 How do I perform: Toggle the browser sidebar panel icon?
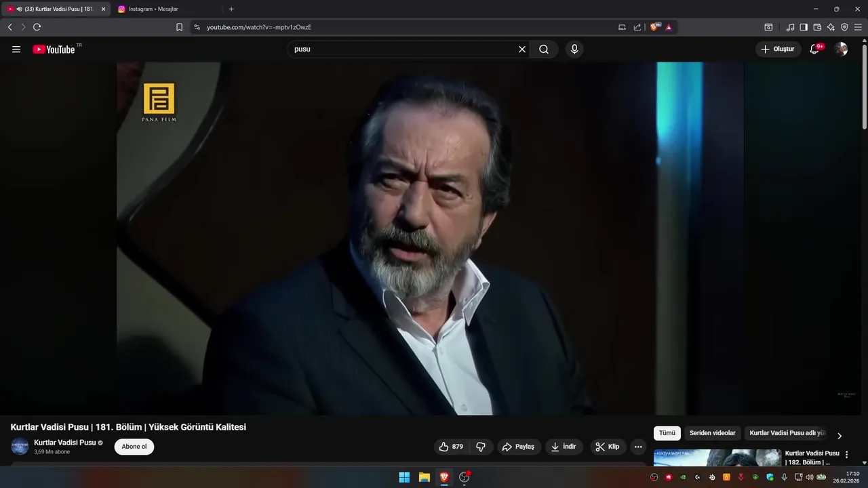804,27
